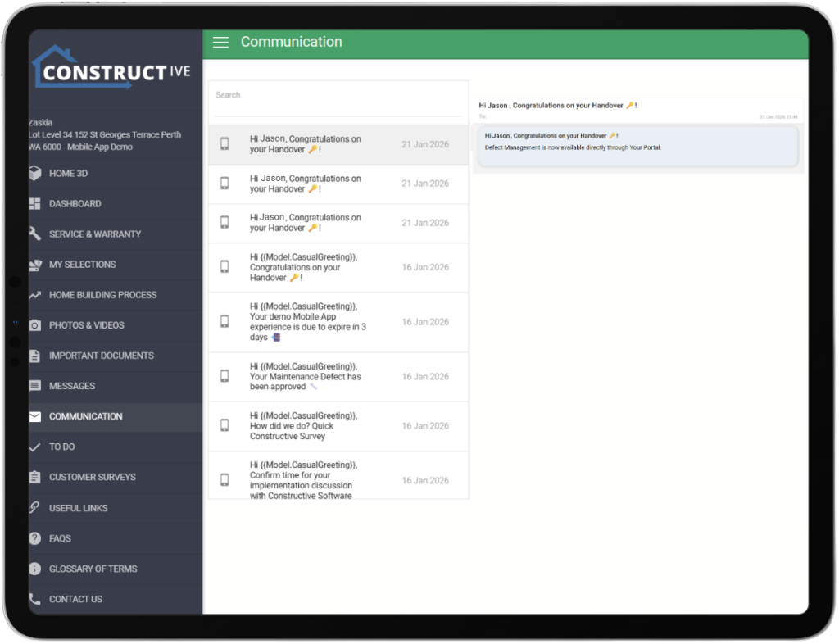Open Customer Surveys in the sidebar
This screenshot has height=644, width=839.
[92, 477]
